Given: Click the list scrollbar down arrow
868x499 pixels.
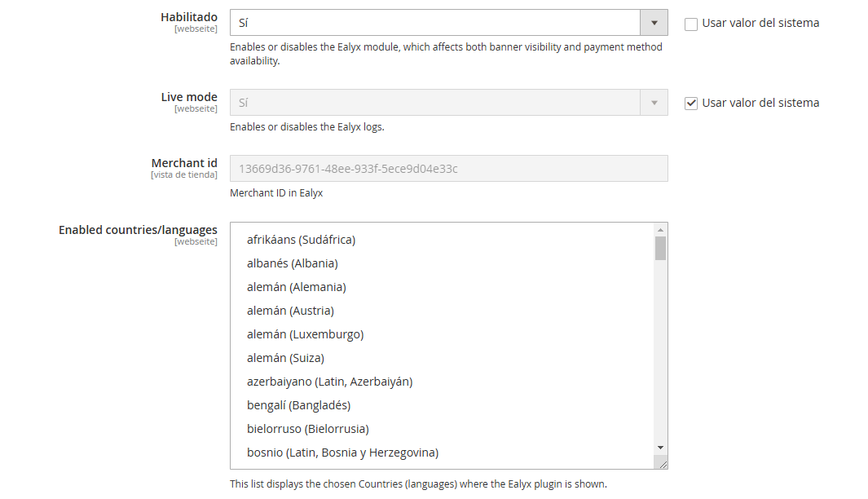Looking at the screenshot, I should point(660,448).
